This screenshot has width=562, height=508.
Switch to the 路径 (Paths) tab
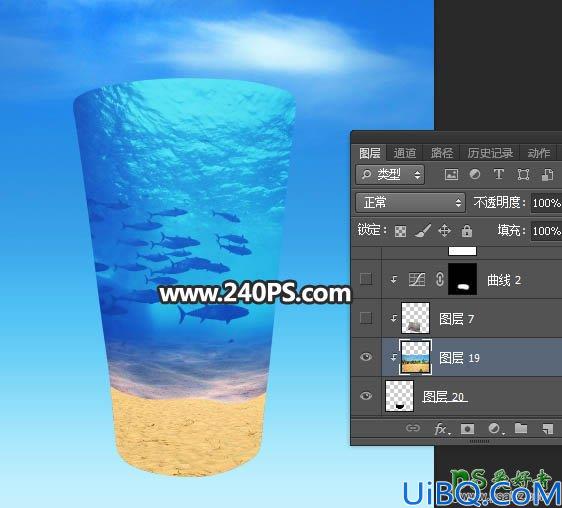coord(442,153)
